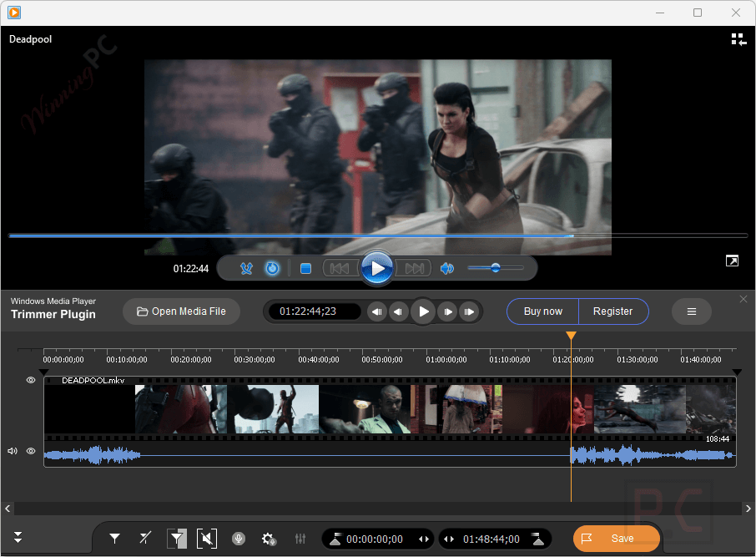Click the 01:48:44;00 end time field
The width and height of the screenshot is (756, 557).
(491, 539)
